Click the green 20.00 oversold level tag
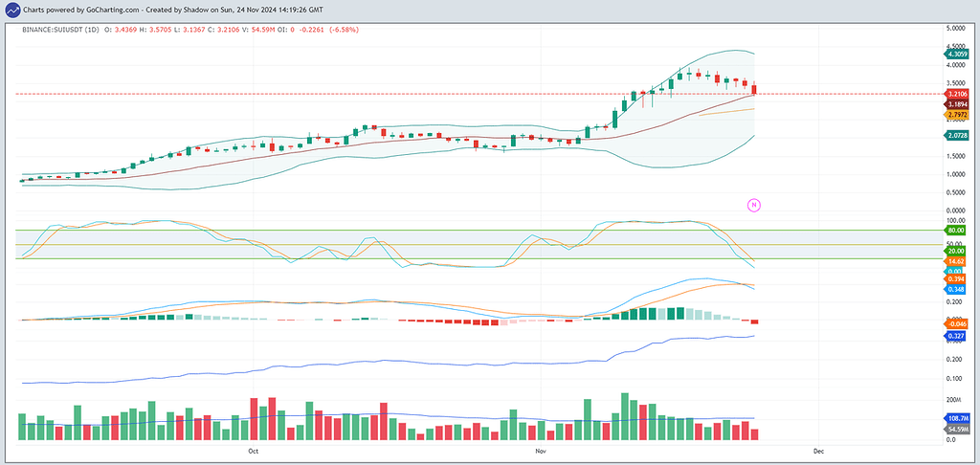The height and width of the screenshot is (465, 980). (955, 251)
